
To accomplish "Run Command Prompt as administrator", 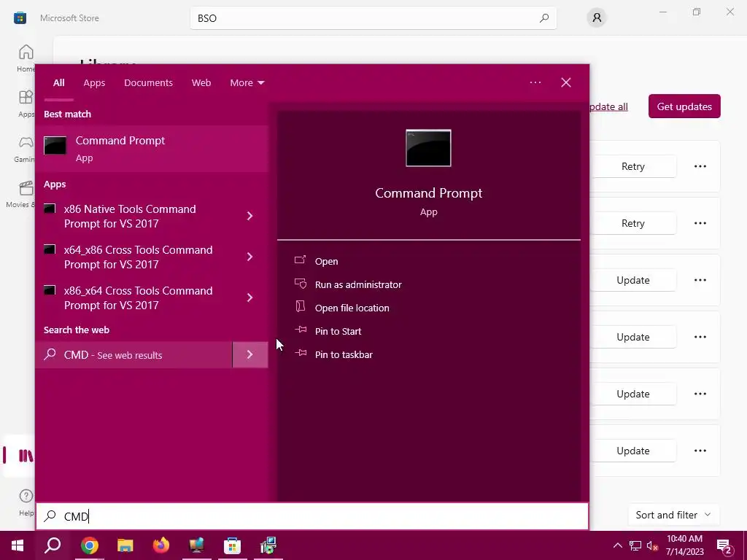I will tap(357, 285).
